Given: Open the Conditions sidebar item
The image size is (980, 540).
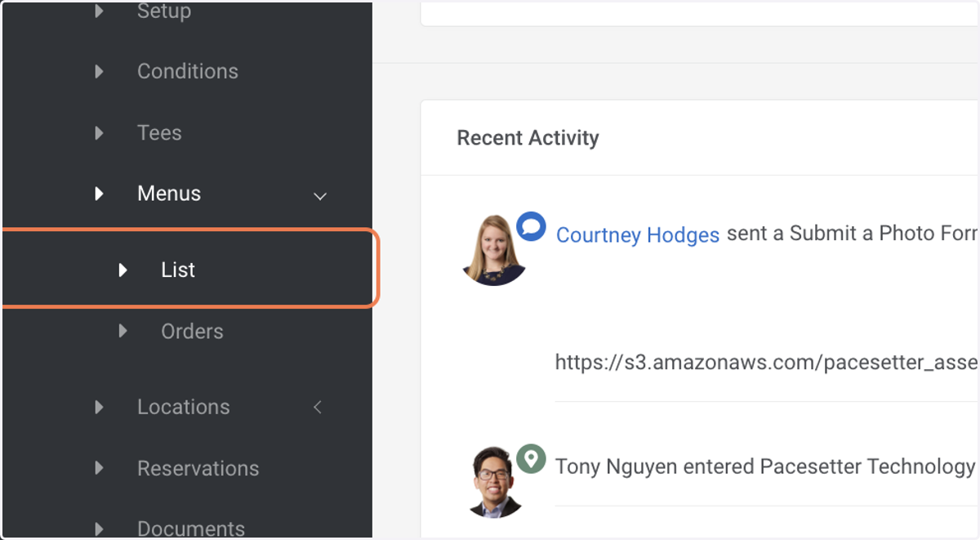Looking at the screenshot, I should (x=187, y=71).
